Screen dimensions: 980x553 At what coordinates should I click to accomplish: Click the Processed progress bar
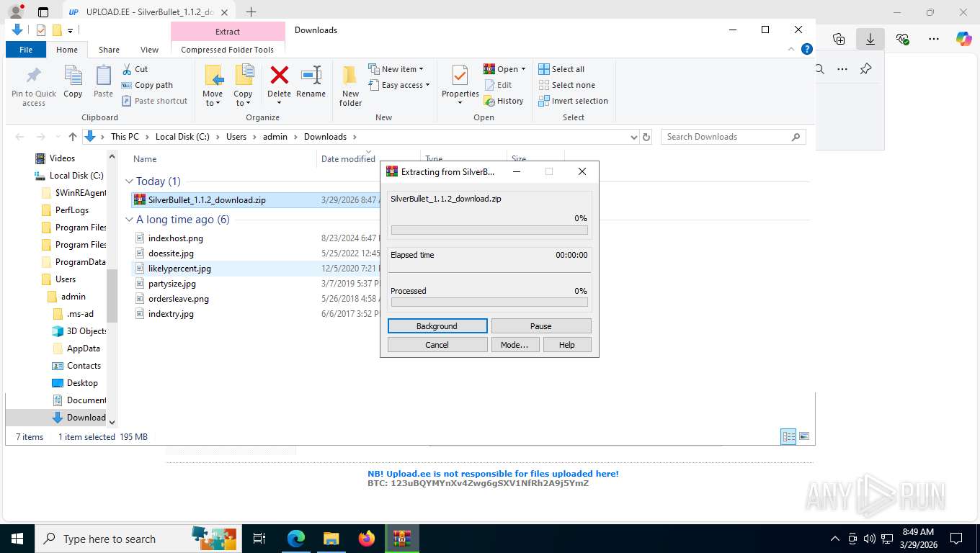click(x=489, y=302)
